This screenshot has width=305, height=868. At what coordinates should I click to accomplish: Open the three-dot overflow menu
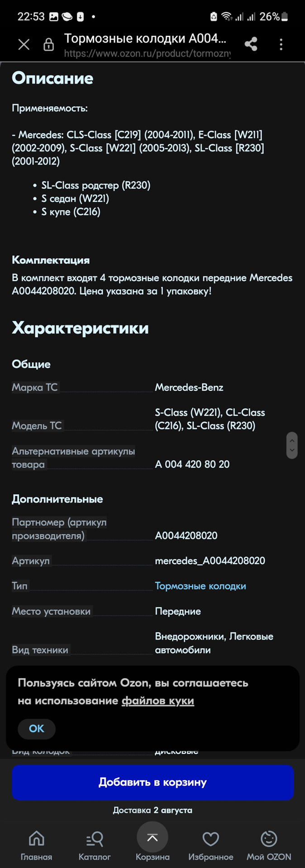click(281, 44)
